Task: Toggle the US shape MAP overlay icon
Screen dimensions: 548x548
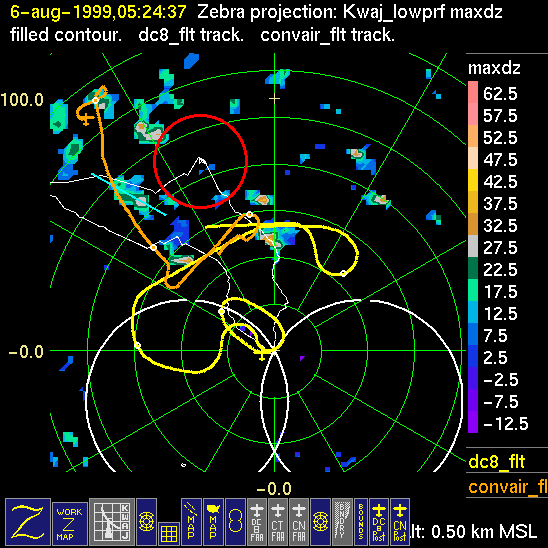Action: pos(213,522)
